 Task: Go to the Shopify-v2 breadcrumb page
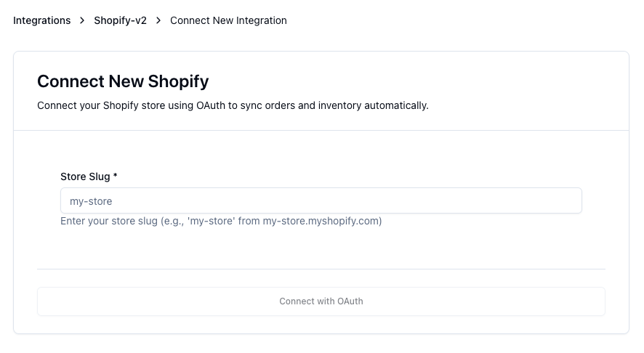[x=120, y=20]
